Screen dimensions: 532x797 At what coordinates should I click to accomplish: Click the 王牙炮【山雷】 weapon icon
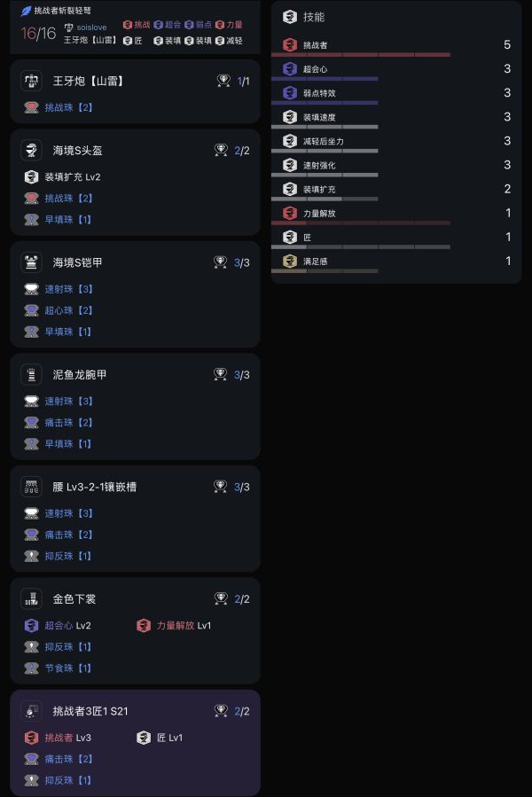(x=32, y=81)
